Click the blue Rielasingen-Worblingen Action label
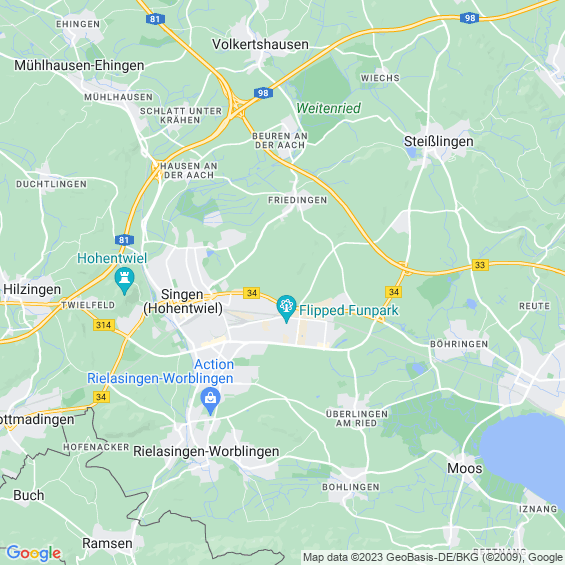This screenshot has width=565, height=565. tap(160, 371)
